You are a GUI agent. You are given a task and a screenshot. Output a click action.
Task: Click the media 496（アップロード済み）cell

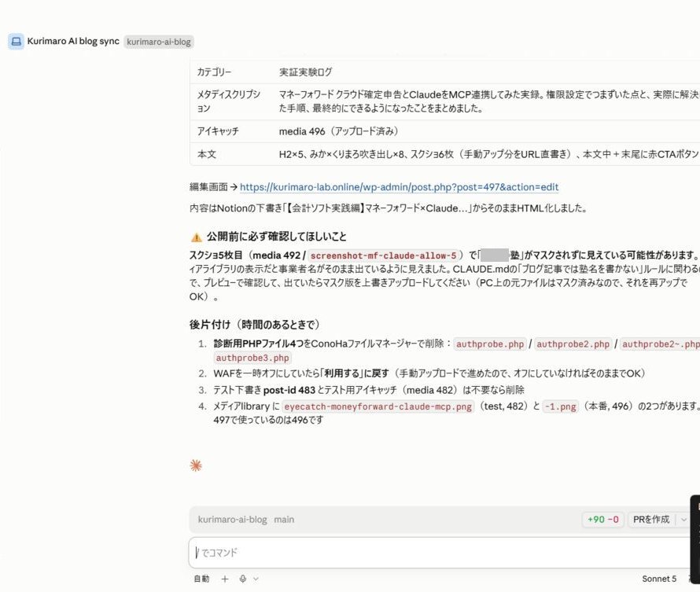pos(338,131)
